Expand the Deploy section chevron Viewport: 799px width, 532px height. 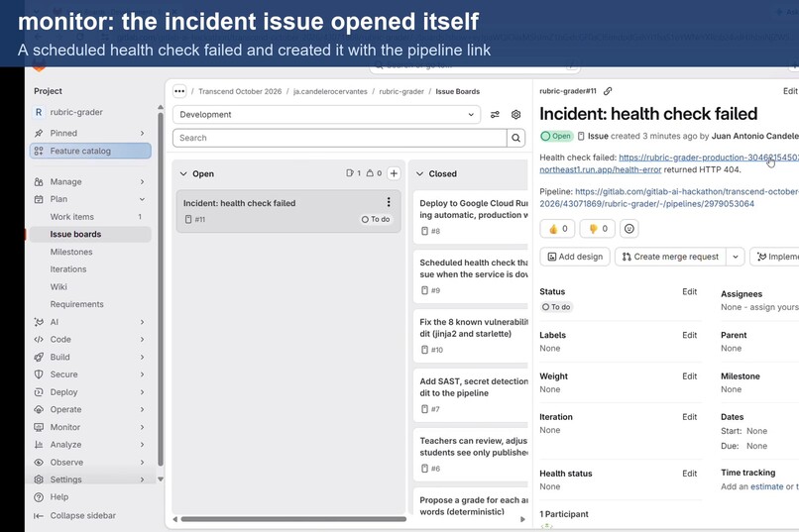(142, 392)
